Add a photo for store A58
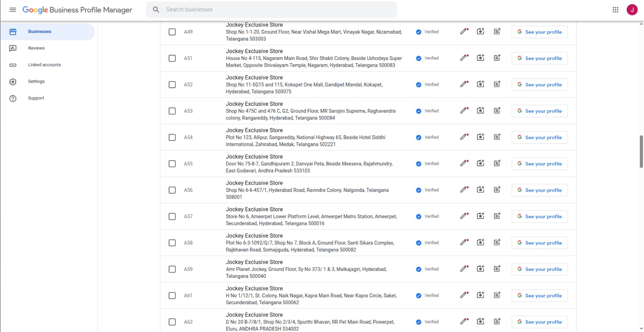This screenshot has width=644, height=332. (x=481, y=242)
